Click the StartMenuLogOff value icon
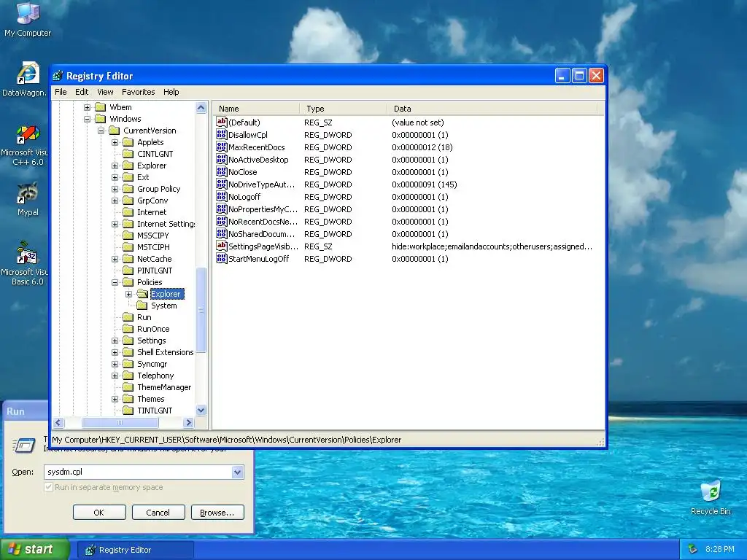 click(222, 259)
